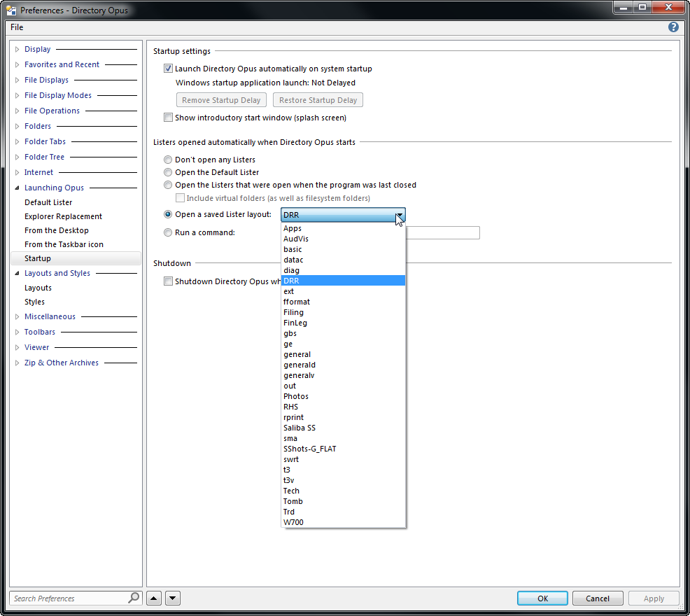The height and width of the screenshot is (616, 690).
Task: Pick the datac layout entry
Action: point(343,260)
